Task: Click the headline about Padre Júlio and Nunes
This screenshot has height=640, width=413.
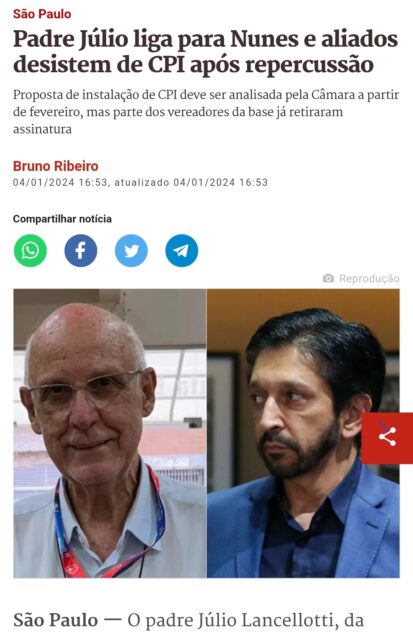Action: 205,52
